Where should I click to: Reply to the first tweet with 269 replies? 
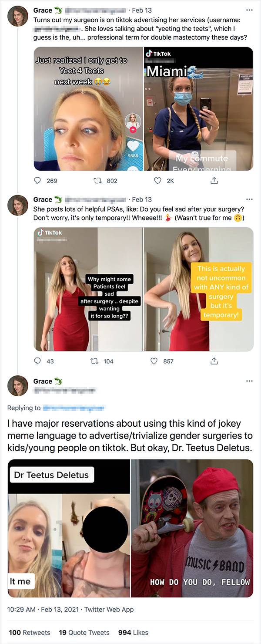[38, 181]
